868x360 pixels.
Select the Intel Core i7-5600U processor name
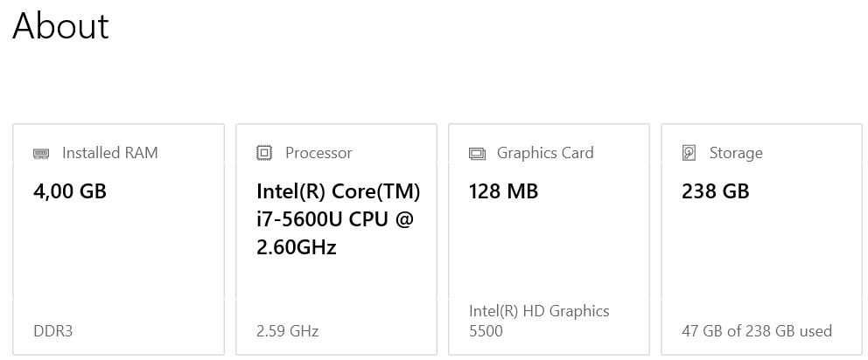coord(338,219)
